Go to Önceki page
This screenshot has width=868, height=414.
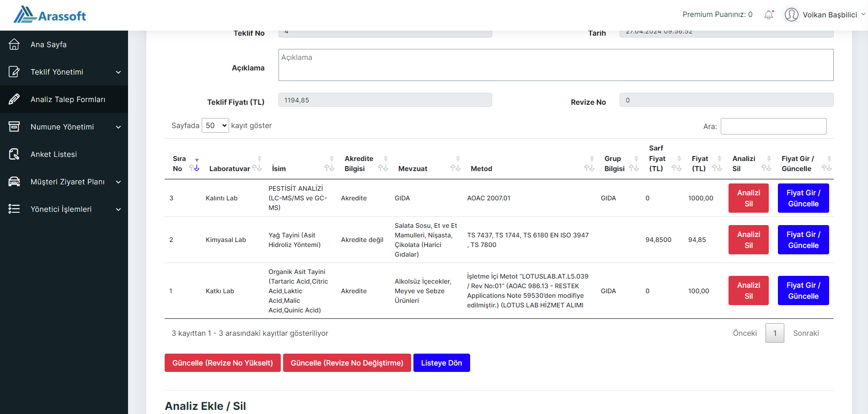[x=745, y=333]
